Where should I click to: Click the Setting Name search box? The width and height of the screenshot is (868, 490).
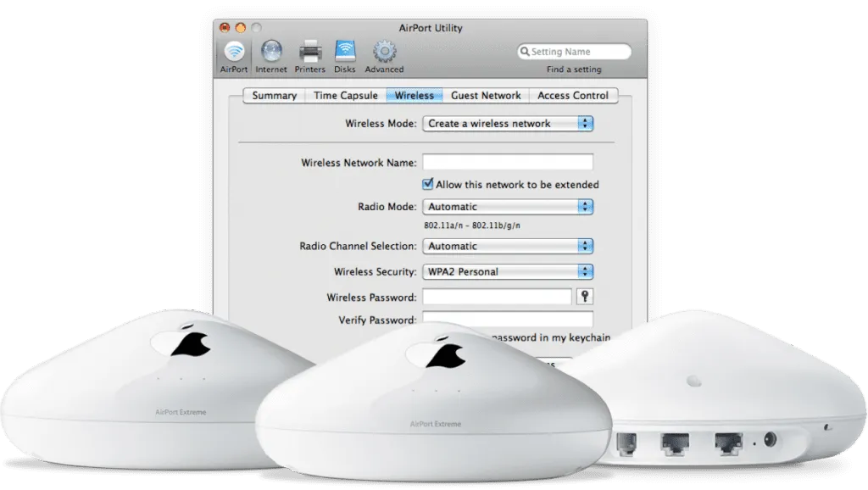pyautogui.click(x=576, y=51)
